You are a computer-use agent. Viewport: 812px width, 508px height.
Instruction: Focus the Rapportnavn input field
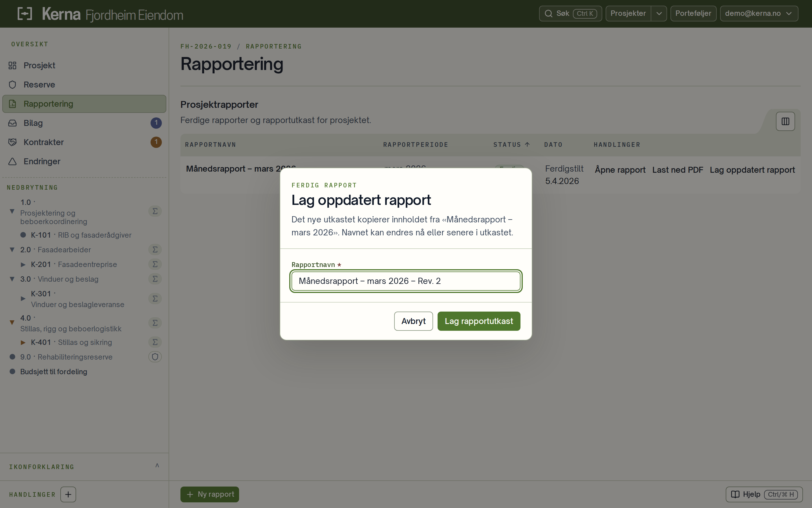tap(406, 281)
